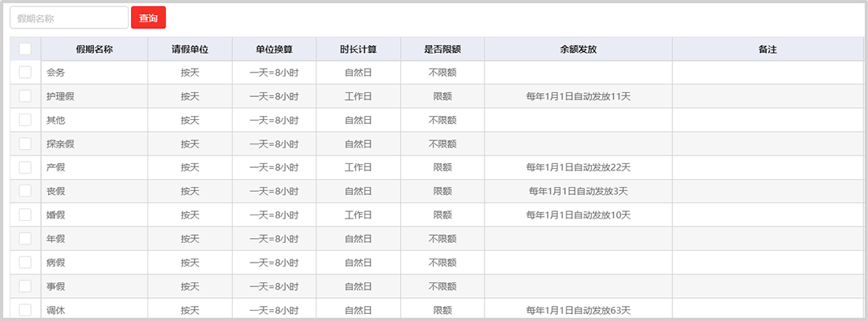
Task: Tick the 婚假 row checkbox
Action: [x=25, y=215]
